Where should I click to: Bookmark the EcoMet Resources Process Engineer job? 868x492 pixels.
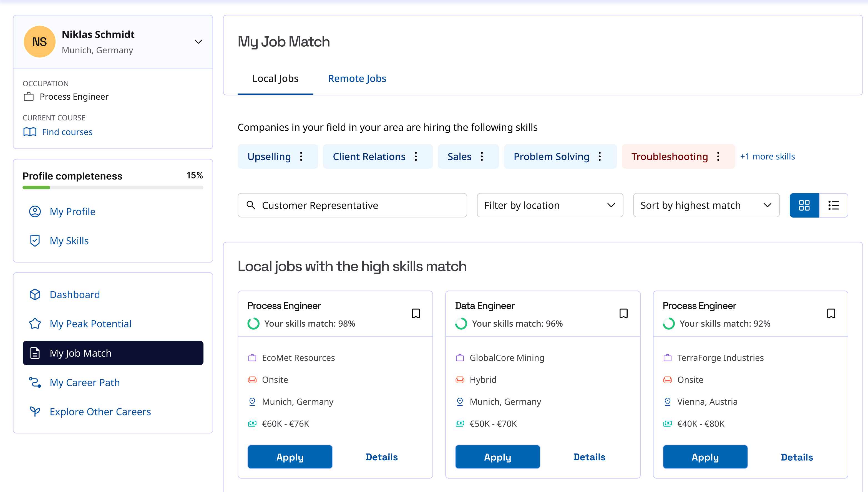pyautogui.click(x=416, y=313)
